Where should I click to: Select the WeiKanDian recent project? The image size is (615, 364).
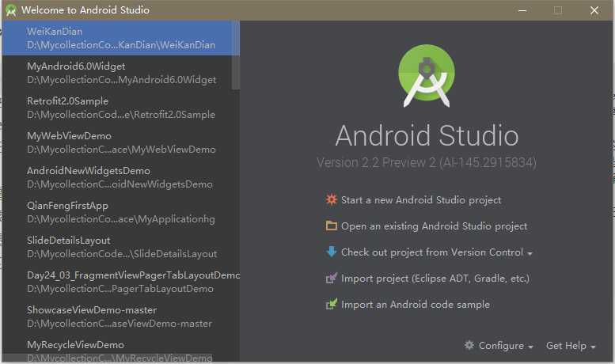[119, 38]
